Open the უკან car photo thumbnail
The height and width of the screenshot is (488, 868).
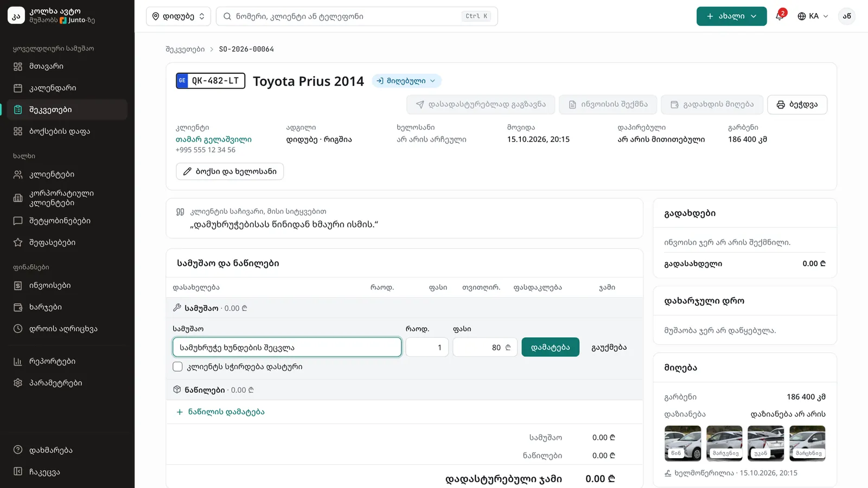pyautogui.click(x=765, y=443)
